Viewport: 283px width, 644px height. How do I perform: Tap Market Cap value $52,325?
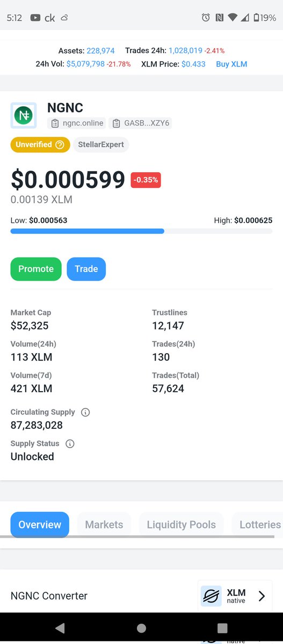tap(30, 326)
